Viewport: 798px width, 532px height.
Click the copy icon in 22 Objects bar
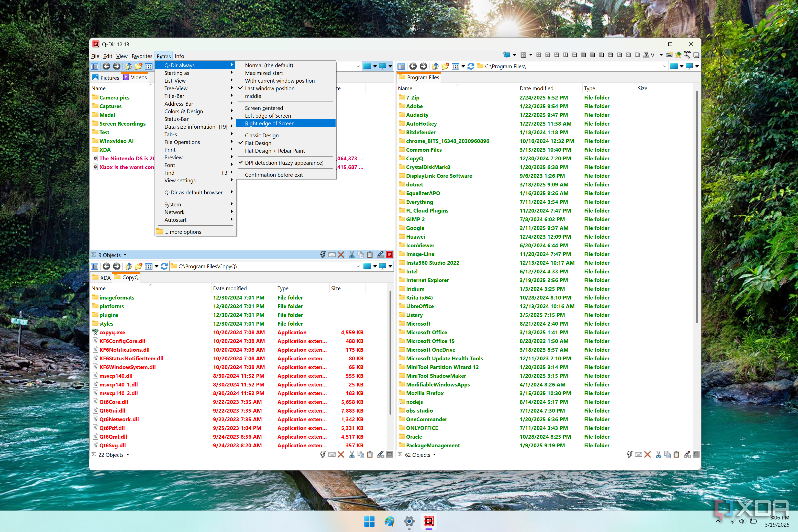(x=361, y=455)
